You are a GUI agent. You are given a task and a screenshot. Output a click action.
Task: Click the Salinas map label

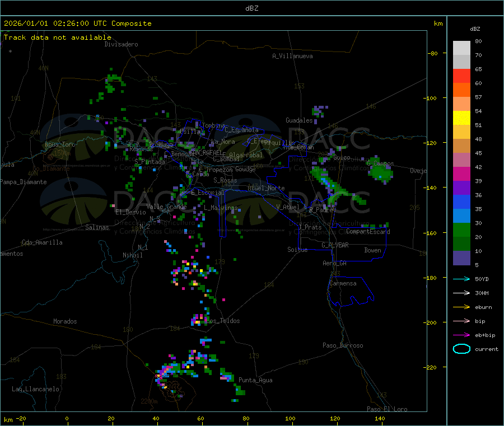(97, 227)
